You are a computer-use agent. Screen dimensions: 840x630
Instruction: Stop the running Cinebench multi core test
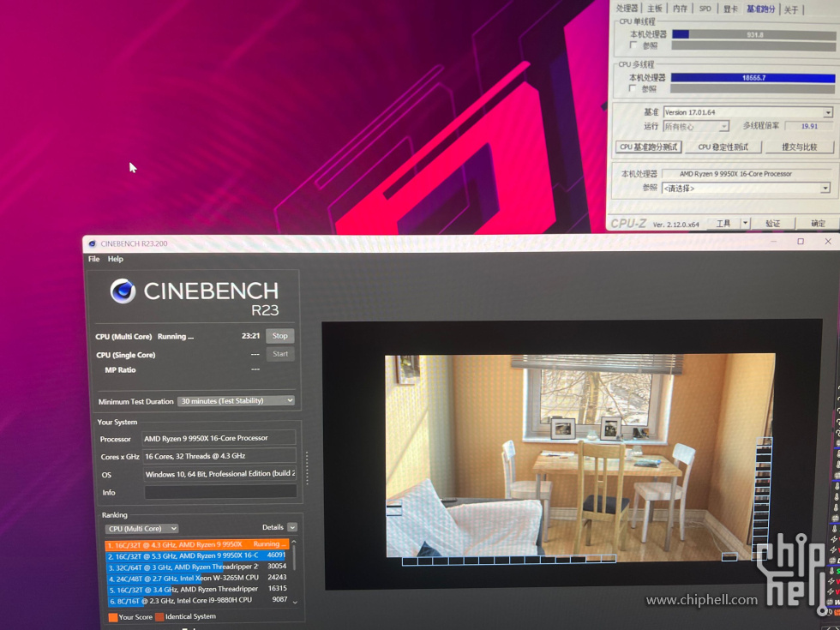coord(279,336)
